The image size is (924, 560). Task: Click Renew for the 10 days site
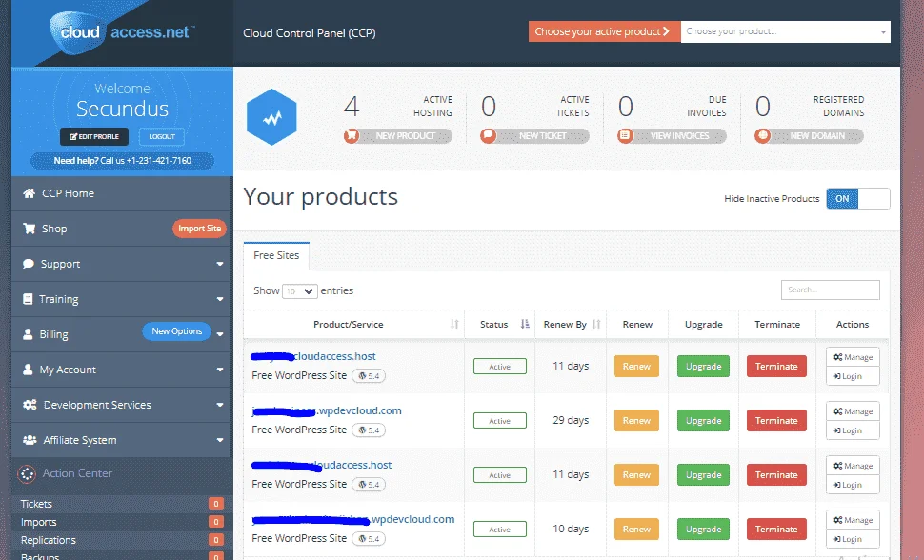[x=636, y=529]
